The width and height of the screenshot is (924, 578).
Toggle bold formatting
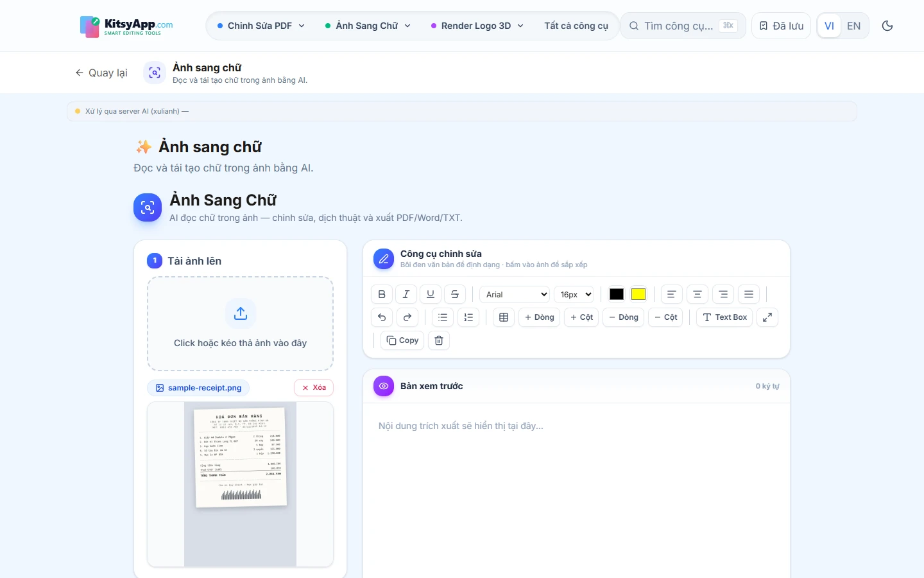tap(382, 294)
